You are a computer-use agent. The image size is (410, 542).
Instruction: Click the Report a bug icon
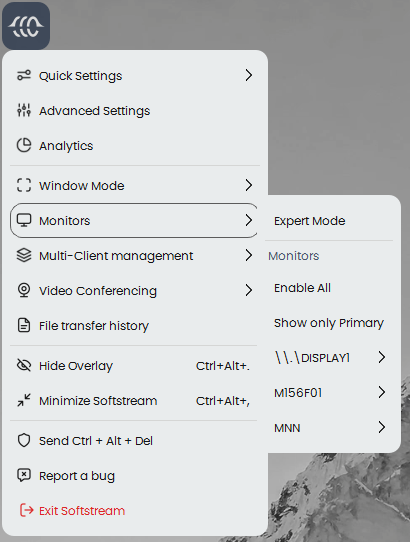[x=24, y=475]
